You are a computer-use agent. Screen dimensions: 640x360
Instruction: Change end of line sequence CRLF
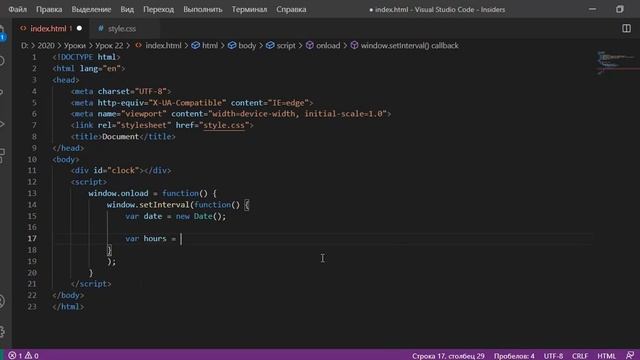coord(580,356)
